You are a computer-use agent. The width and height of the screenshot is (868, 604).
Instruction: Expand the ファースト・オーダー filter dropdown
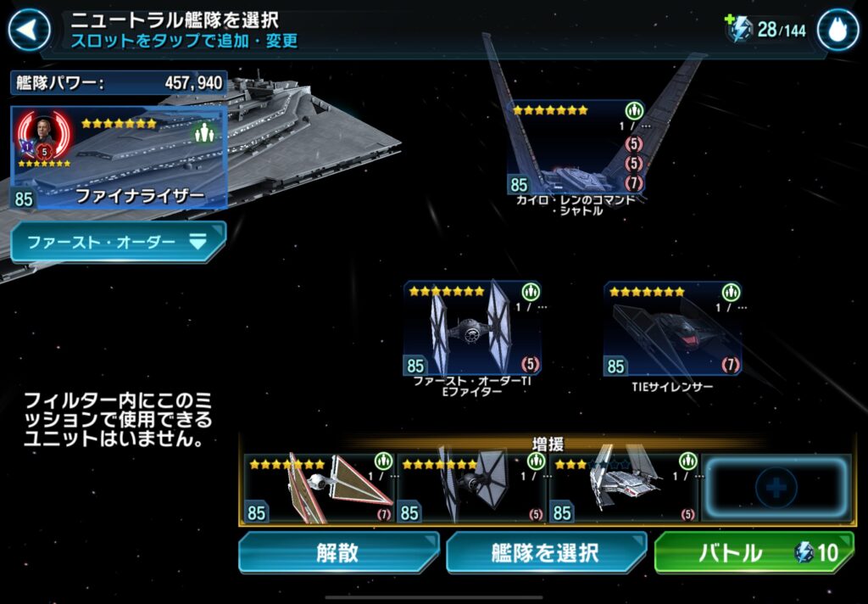tap(119, 242)
